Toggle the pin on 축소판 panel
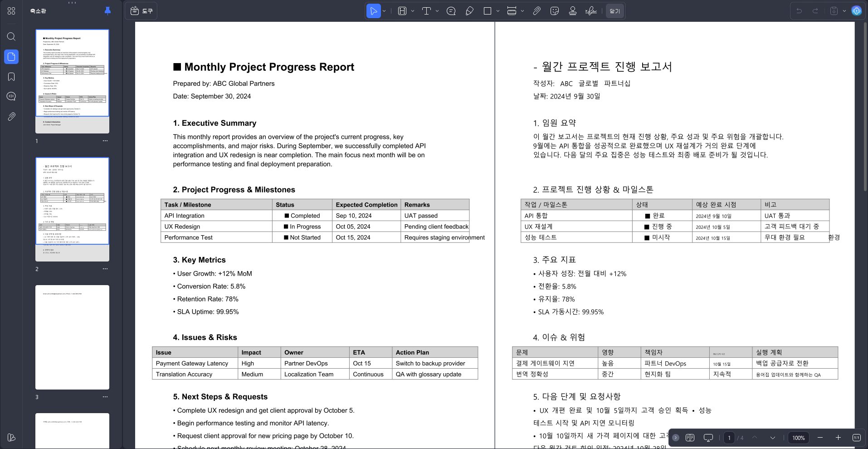The width and height of the screenshot is (868, 449). [x=107, y=10]
